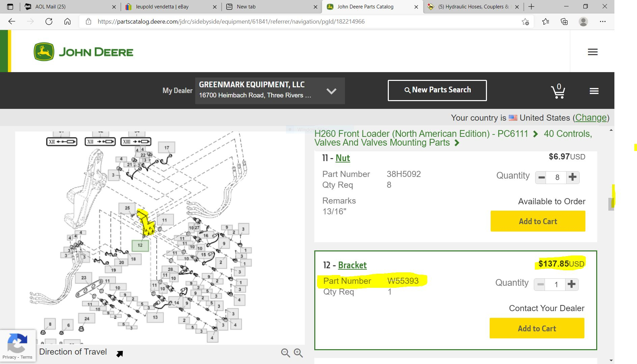Select callout 13 in parts diagram
This screenshot has height=364, width=637.
pyautogui.click(x=155, y=317)
